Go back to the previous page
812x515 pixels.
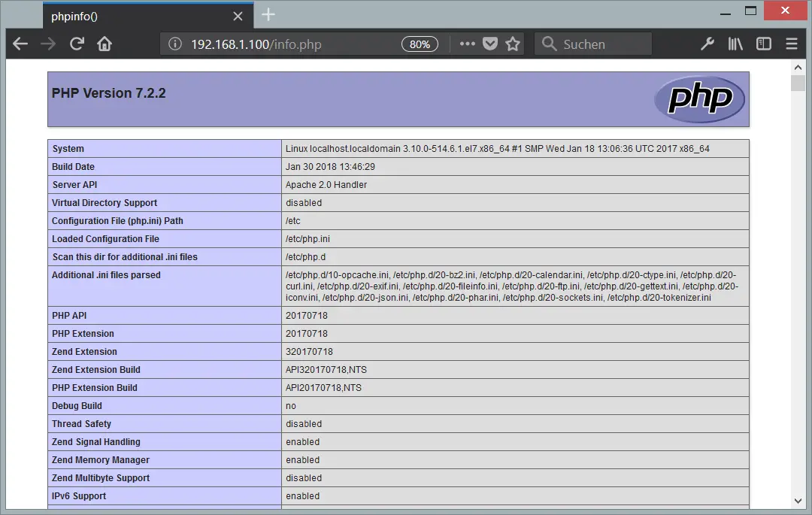point(20,44)
